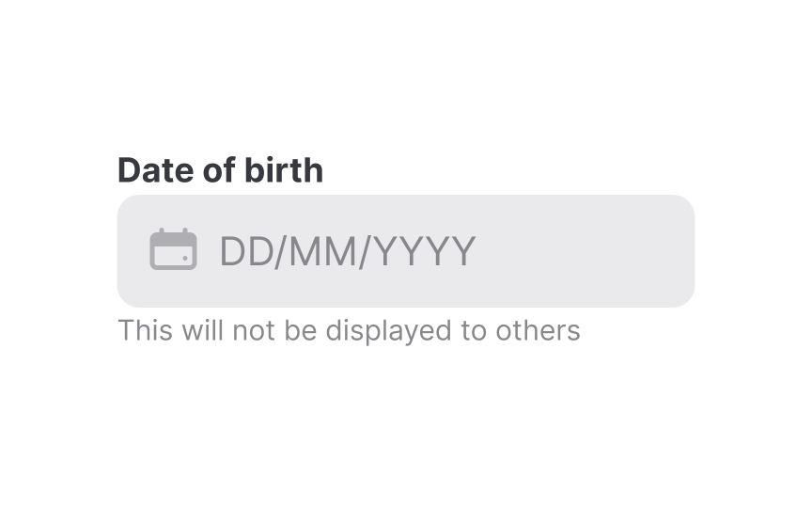Image resolution: width=812 pixels, height=508 pixels.
Task: Focus the DD/MM/YYYY placeholder text
Action: (347, 252)
